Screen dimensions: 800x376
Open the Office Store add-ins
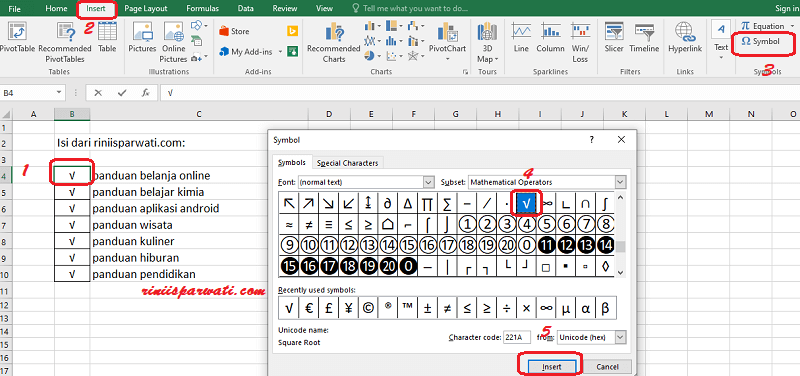(x=234, y=32)
